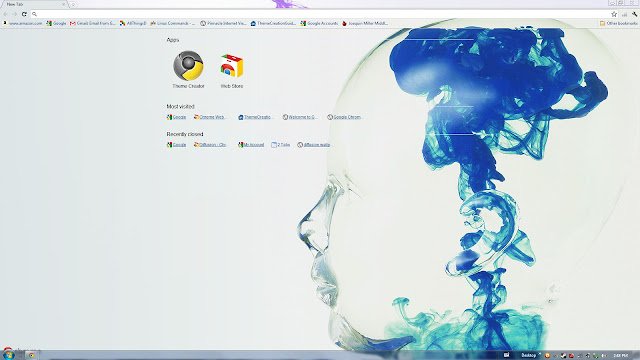
Task: Expand the Other bookmarks folder
Action: pos(618,24)
